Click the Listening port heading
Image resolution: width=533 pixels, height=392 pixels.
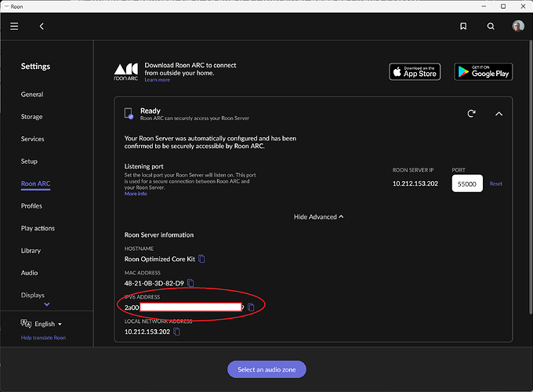click(143, 166)
